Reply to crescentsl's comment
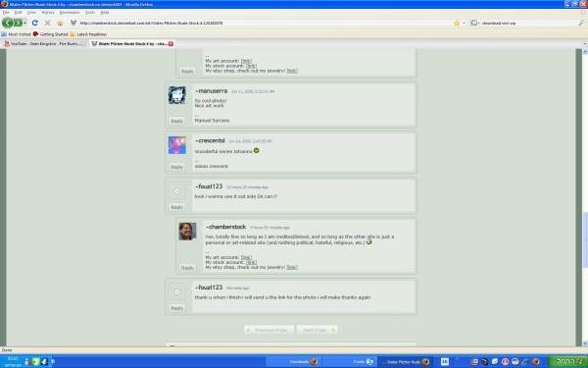588x368 pixels. click(x=177, y=167)
